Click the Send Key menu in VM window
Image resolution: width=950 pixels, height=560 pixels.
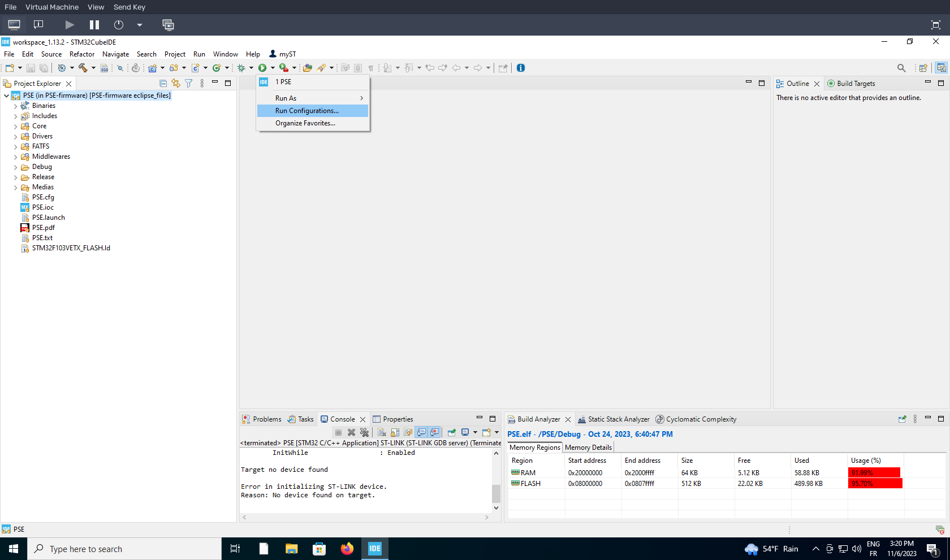pyautogui.click(x=129, y=7)
